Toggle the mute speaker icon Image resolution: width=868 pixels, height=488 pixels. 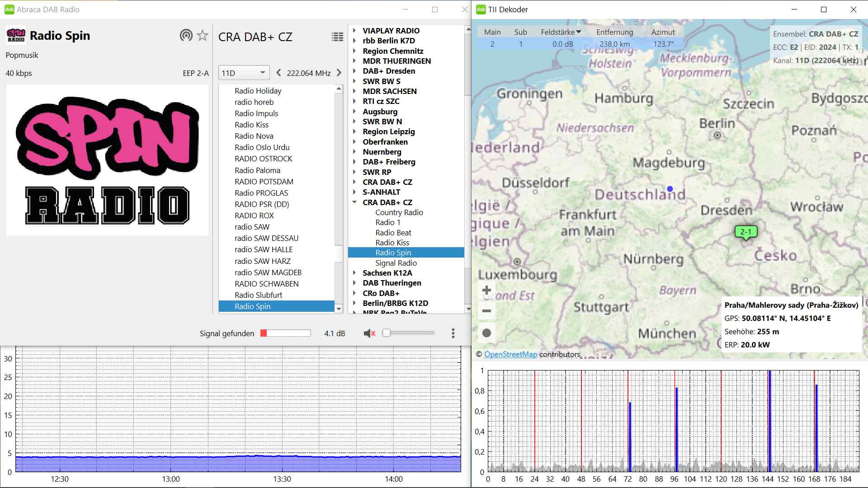[369, 333]
